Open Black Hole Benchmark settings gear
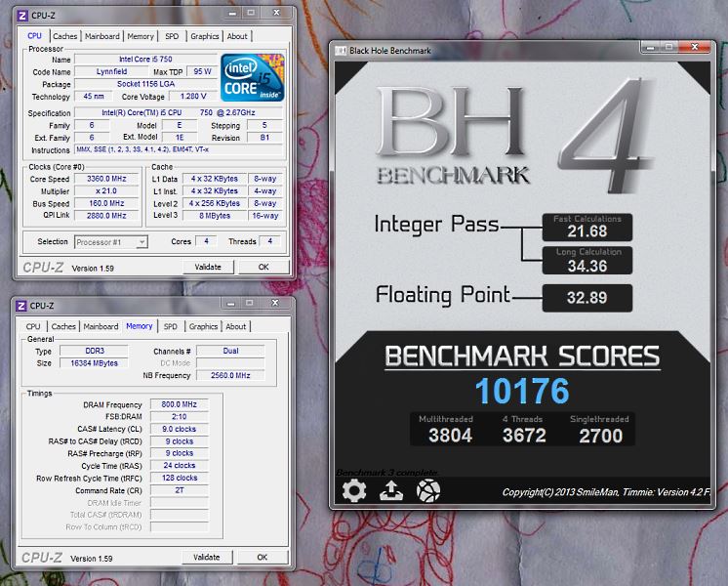The height and width of the screenshot is (586, 728). pyautogui.click(x=354, y=490)
